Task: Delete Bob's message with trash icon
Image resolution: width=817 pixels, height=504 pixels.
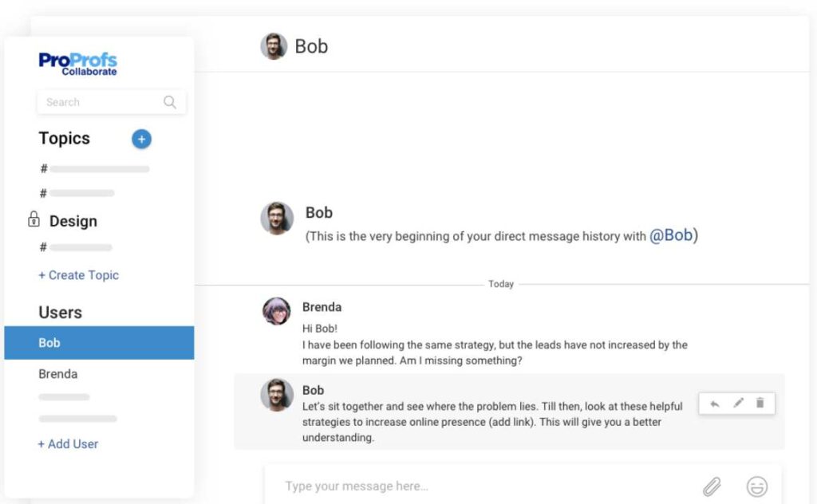Action: click(760, 404)
